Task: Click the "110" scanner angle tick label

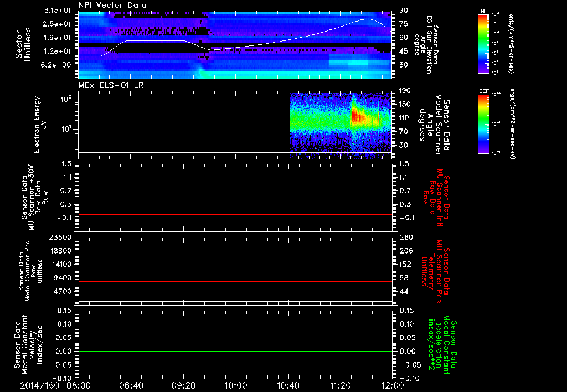Action: click(x=405, y=118)
